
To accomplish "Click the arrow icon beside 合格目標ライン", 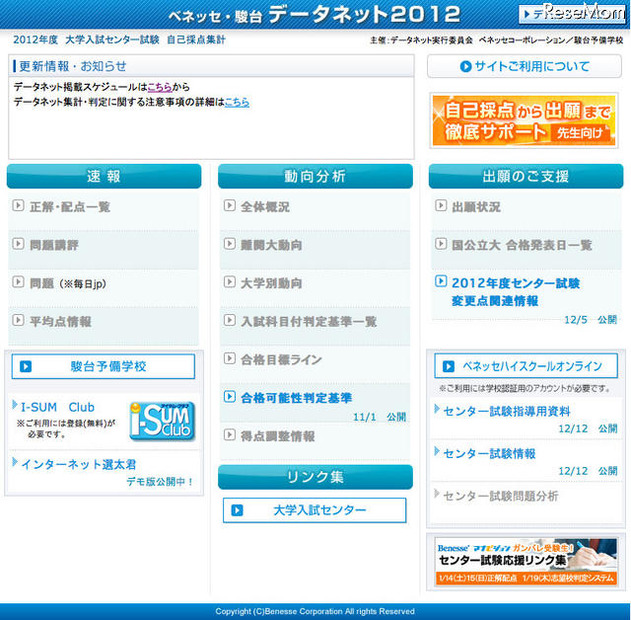I will click(229, 358).
